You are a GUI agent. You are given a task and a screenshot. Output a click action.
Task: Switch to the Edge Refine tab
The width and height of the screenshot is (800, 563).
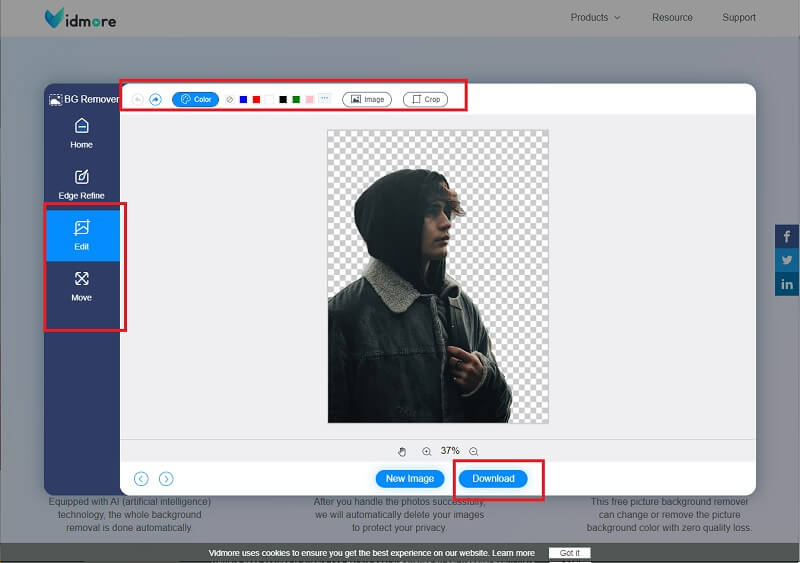point(82,184)
